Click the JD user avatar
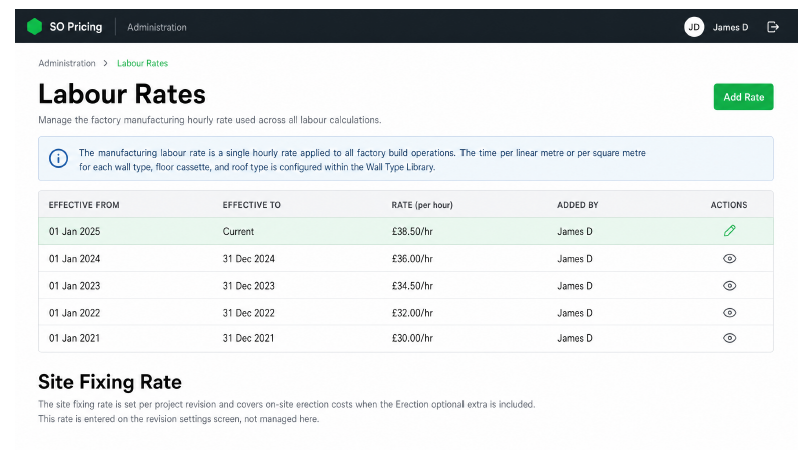 (x=694, y=27)
